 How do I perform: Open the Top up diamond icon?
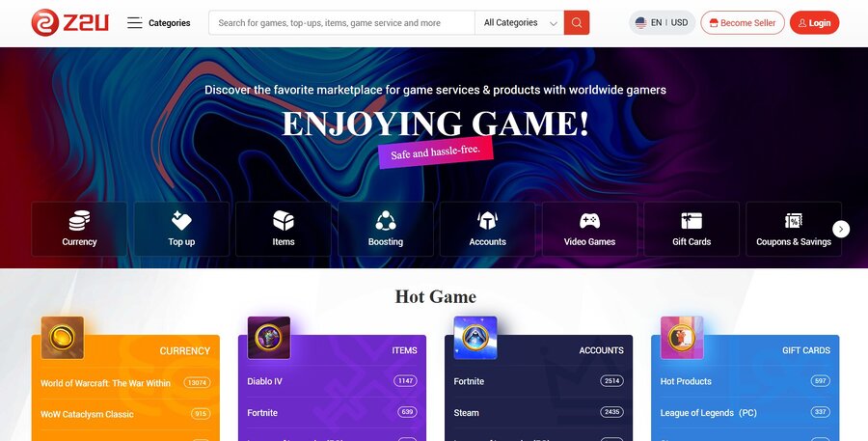pos(181,220)
